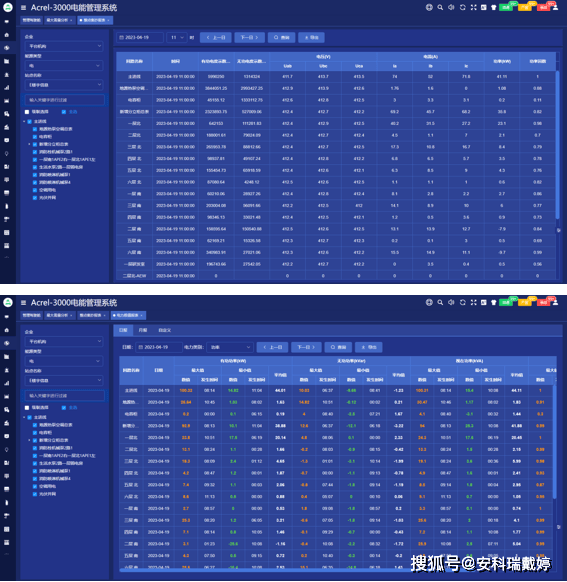Select the first page tab in upper screenshot
This screenshot has height=582, width=567.
(32, 20)
